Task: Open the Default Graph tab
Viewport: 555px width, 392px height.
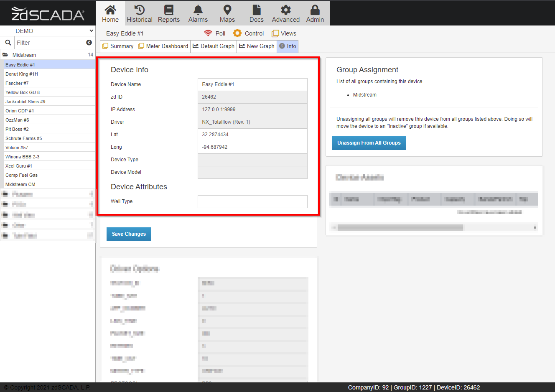Action: pos(214,46)
